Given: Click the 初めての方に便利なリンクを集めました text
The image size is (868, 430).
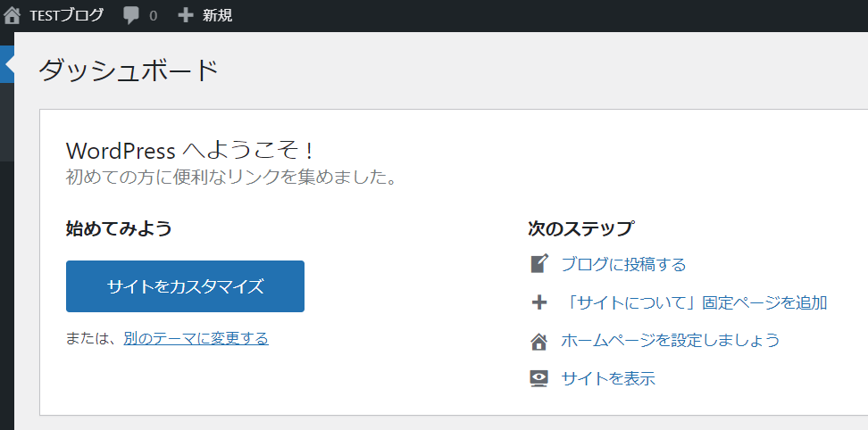Looking at the screenshot, I should [231, 178].
